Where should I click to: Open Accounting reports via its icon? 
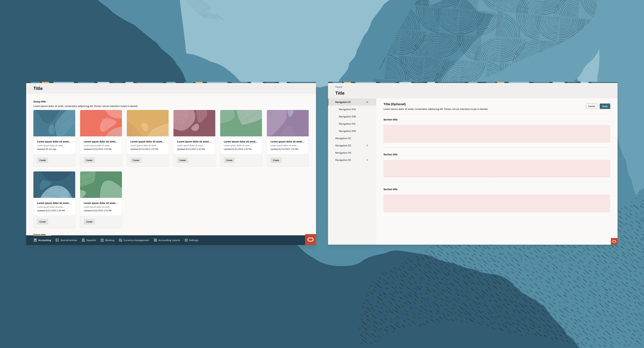coord(155,240)
